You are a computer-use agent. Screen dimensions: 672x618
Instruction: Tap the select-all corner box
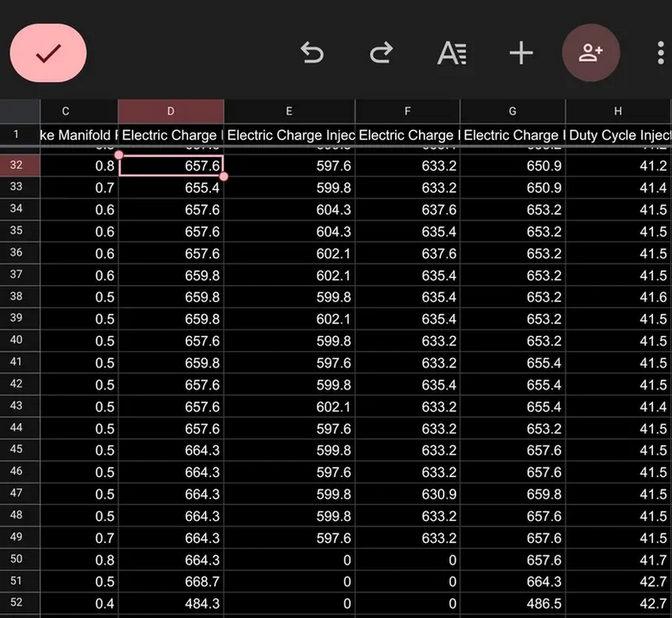pos(19,111)
